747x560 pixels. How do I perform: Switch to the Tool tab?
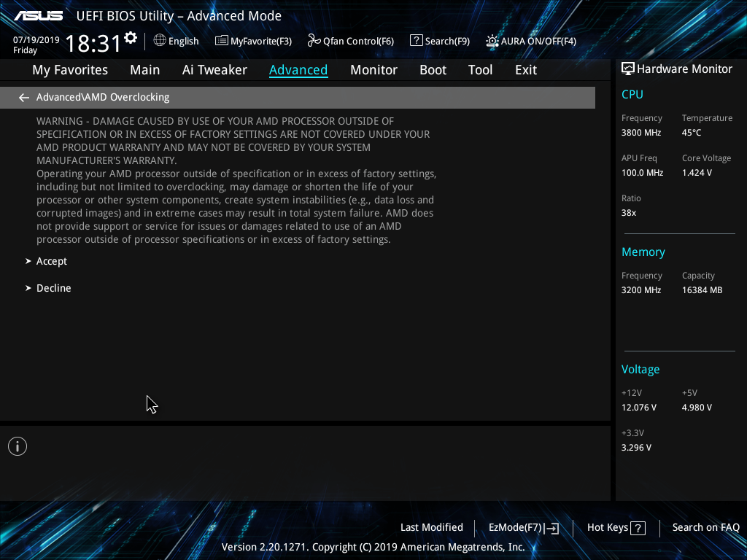pos(480,70)
